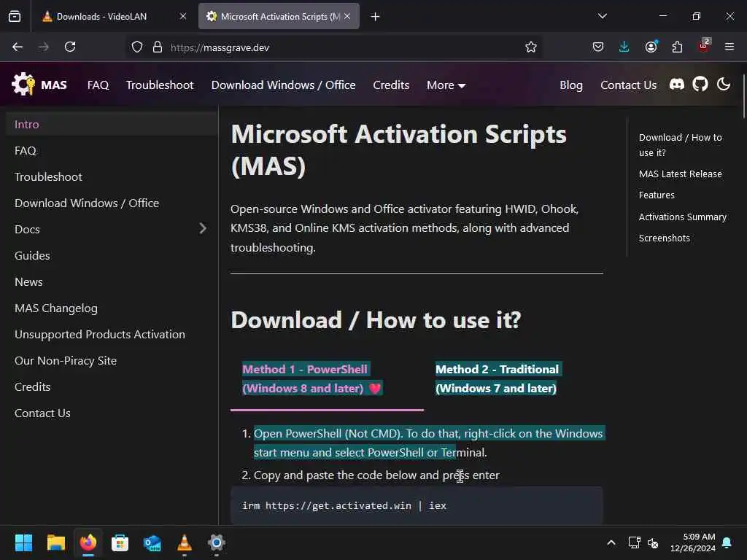Select Intro in the sidebar

pyautogui.click(x=112, y=124)
